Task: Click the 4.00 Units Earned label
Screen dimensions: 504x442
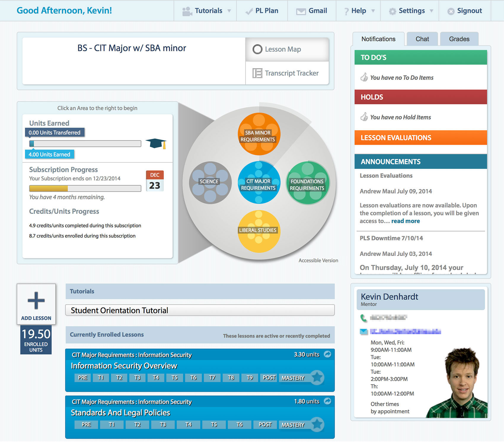Action: [x=50, y=154]
